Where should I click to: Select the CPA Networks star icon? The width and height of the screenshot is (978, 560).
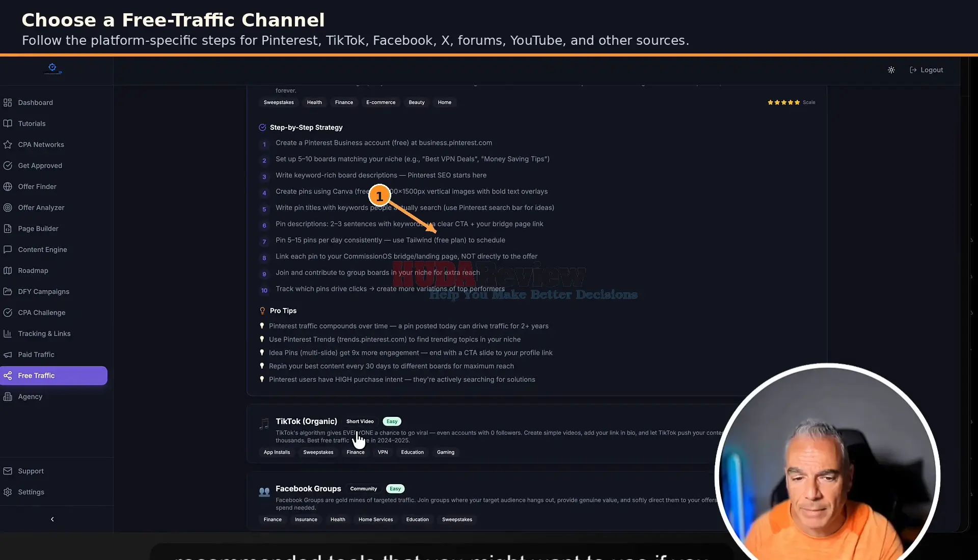pyautogui.click(x=8, y=145)
